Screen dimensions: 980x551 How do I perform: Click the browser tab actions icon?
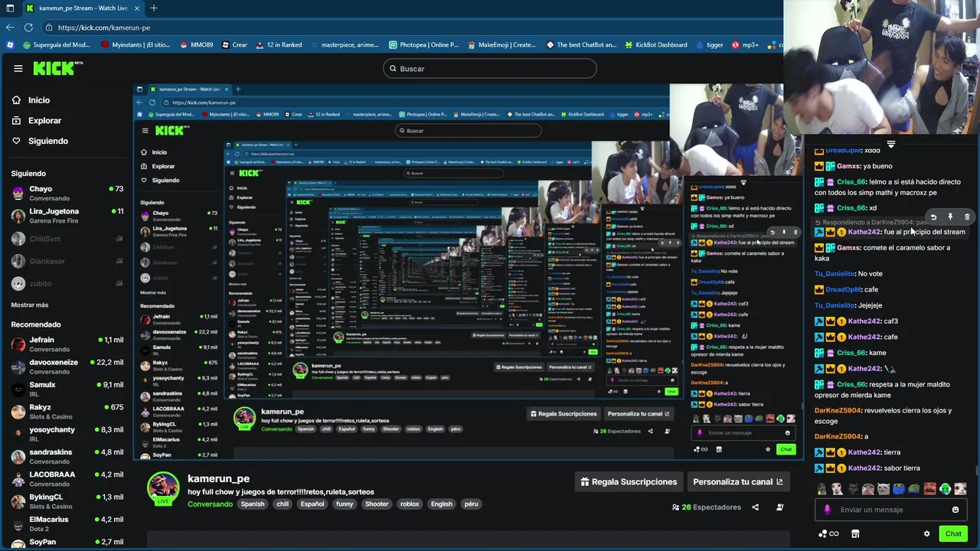(x=8, y=8)
